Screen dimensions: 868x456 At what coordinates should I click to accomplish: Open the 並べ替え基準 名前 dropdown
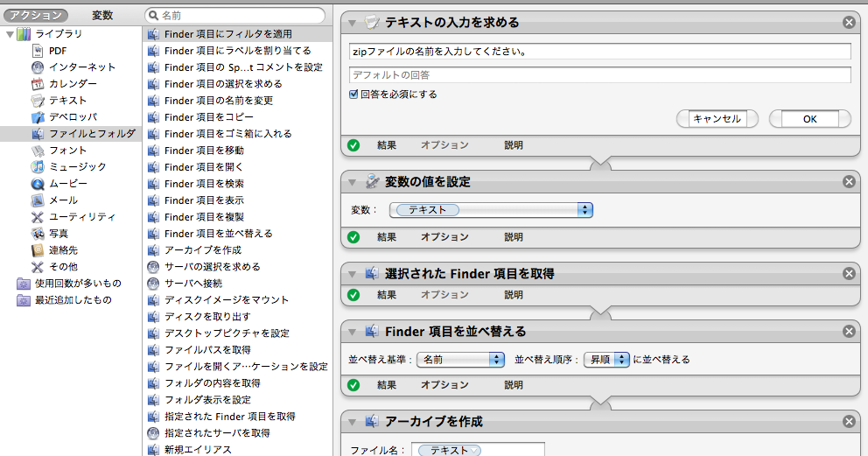pos(460,360)
